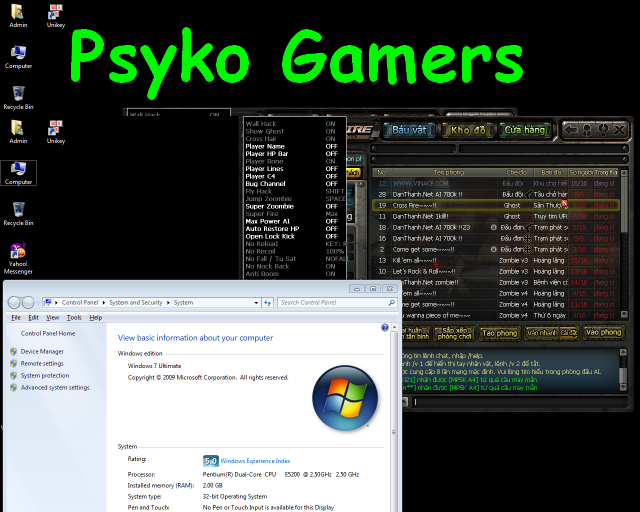Click the shield icon beside System protection
The width and height of the screenshot is (640, 512).
click(x=13, y=375)
